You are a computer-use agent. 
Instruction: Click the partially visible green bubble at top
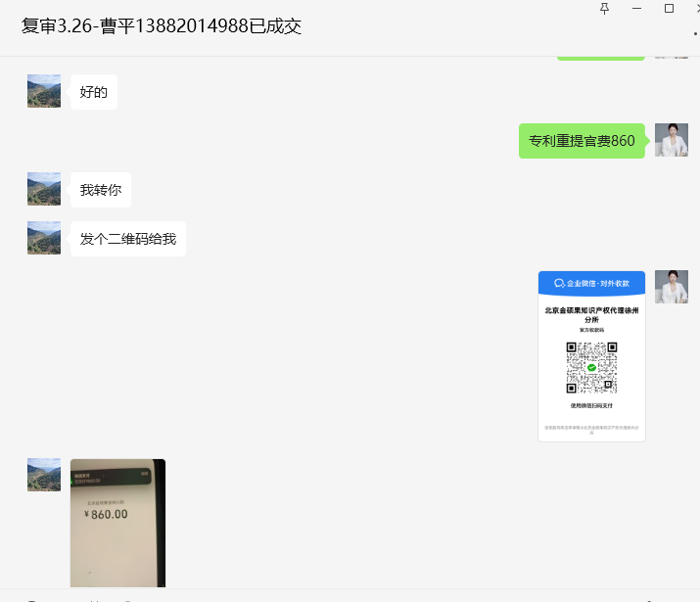pyautogui.click(x=601, y=58)
